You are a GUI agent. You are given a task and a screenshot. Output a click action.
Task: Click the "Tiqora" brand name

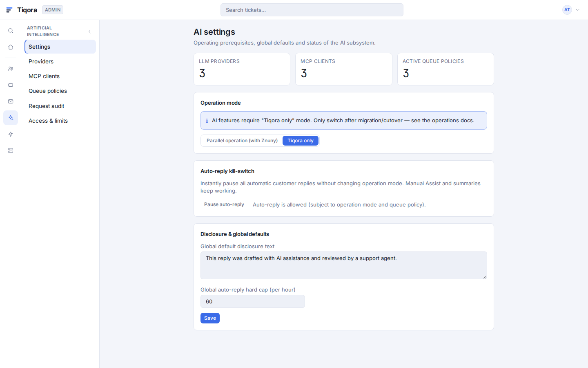(27, 10)
